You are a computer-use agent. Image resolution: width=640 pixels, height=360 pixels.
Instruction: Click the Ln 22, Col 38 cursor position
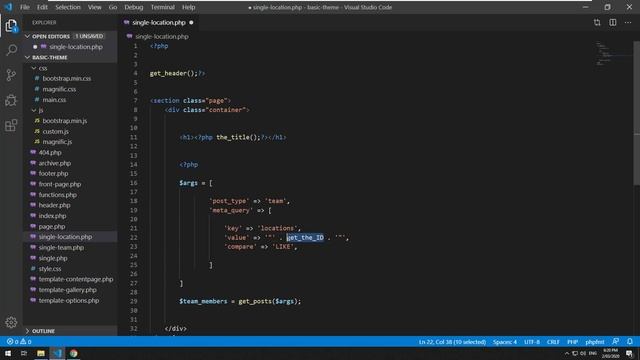pos(452,342)
